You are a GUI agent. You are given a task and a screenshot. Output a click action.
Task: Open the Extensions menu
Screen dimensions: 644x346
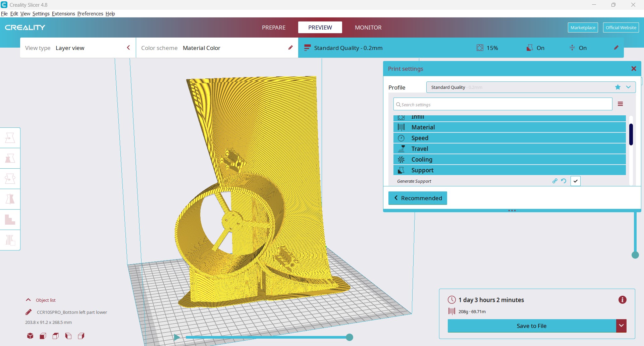pos(63,14)
